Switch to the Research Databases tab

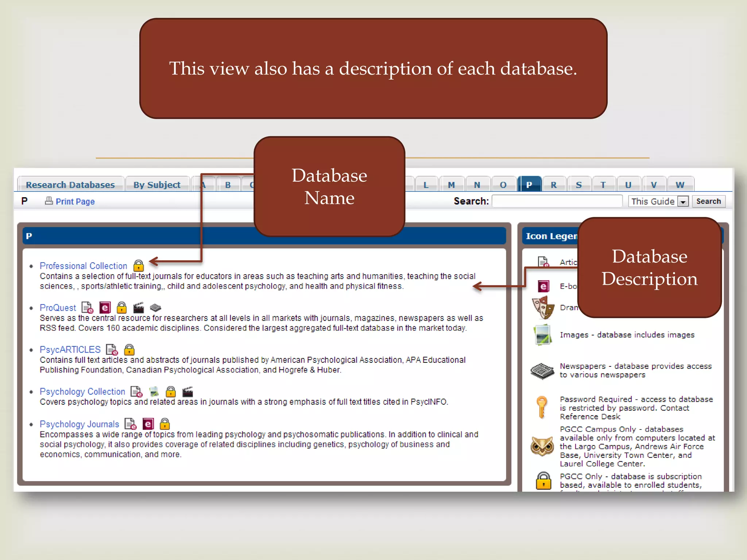pos(70,184)
